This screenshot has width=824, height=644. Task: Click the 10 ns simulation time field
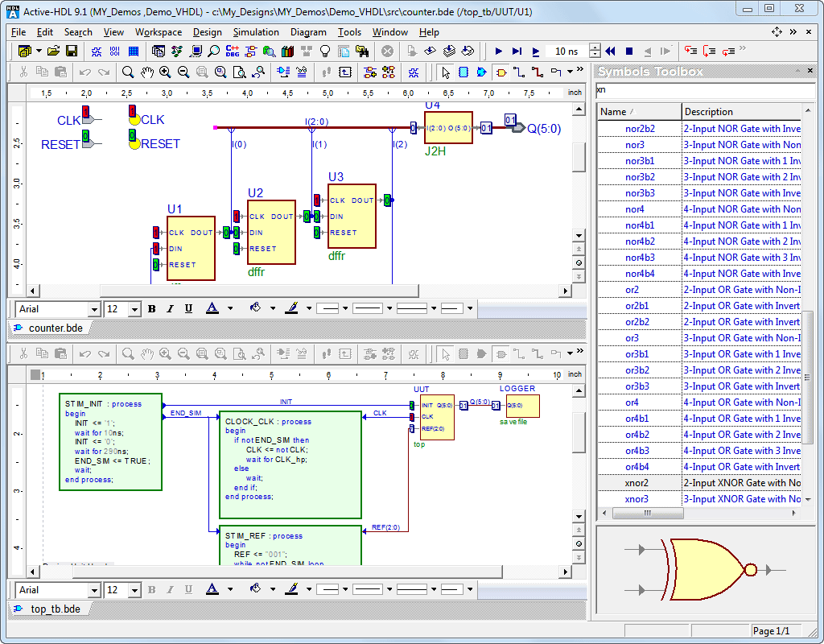568,51
